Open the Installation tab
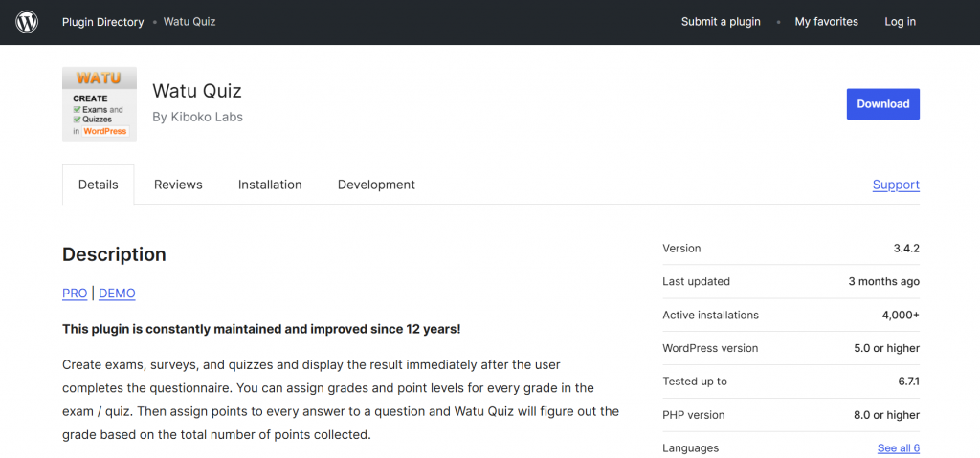 pos(270,185)
